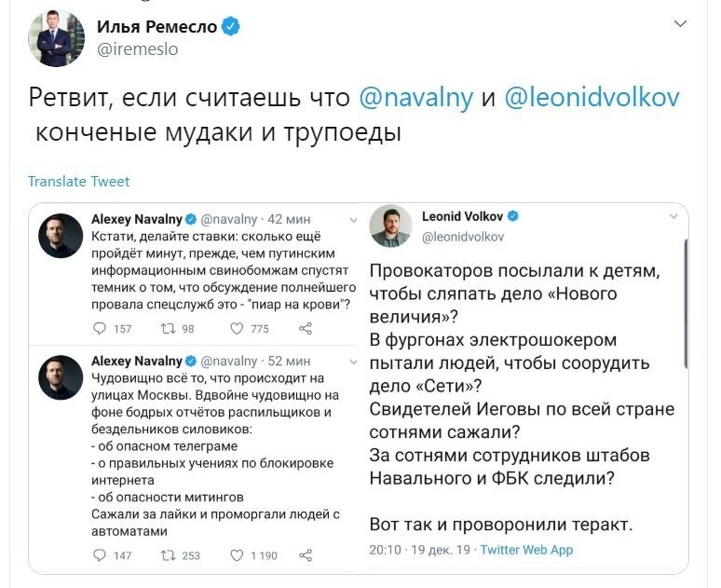Open the @navalny mention in main tweet
The width and height of the screenshot is (721, 588).
(x=415, y=97)
